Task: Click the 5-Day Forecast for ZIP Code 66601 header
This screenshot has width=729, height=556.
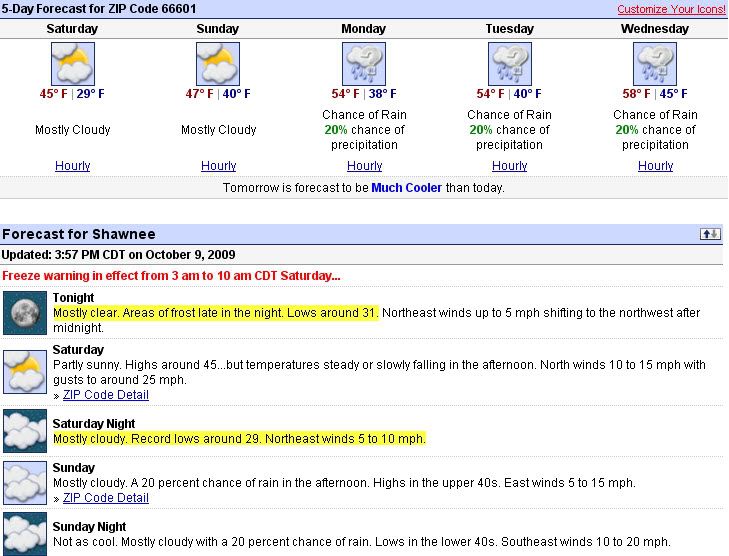Action: [x=99, y=9]
